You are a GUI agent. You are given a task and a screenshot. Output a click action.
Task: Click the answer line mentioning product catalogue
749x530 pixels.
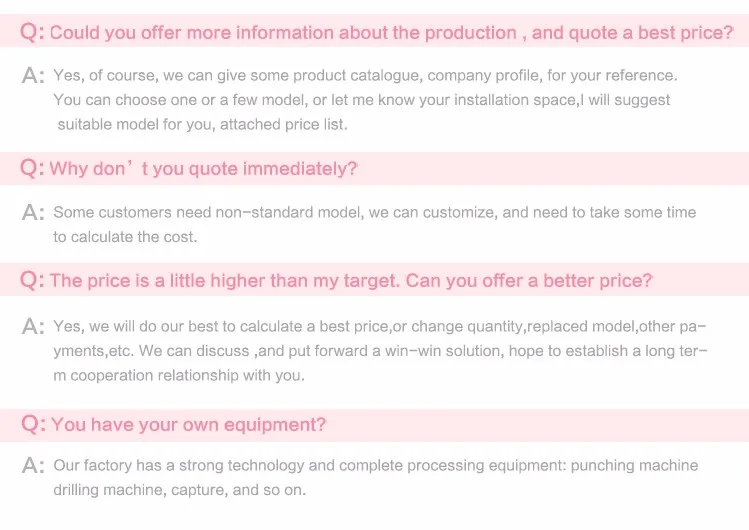pyautogui.click(x=365, y=76)
